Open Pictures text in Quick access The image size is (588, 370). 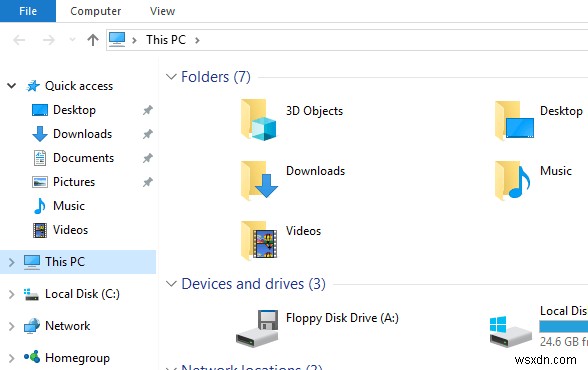pyautogui.click(x=74, y=182)
